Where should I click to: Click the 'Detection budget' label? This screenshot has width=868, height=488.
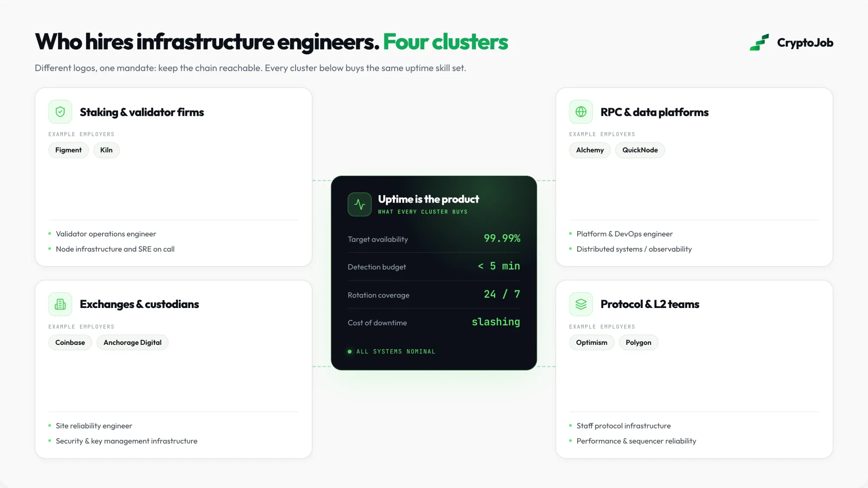(377, 267)
